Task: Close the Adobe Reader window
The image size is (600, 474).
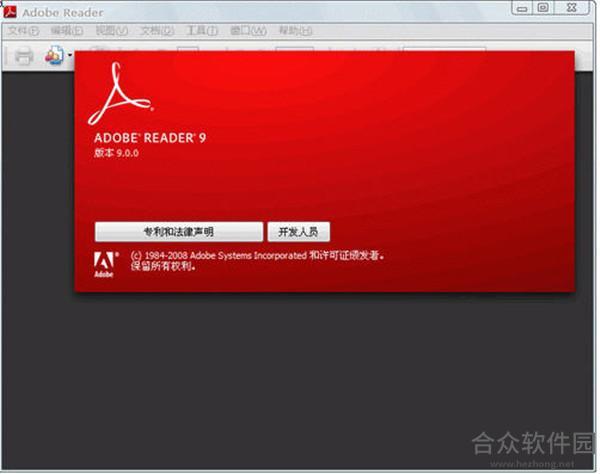Action: point(571,8)
